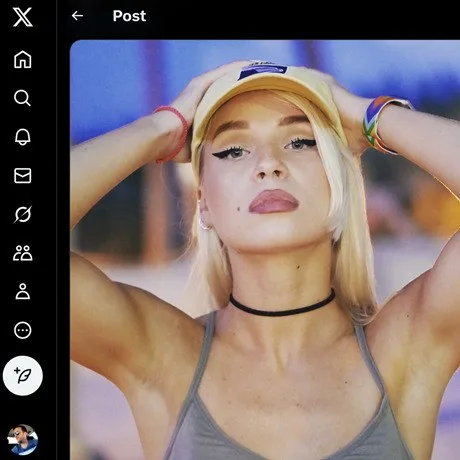Click the Post page heading
This screenshot has height=460, width=460.
129,16
